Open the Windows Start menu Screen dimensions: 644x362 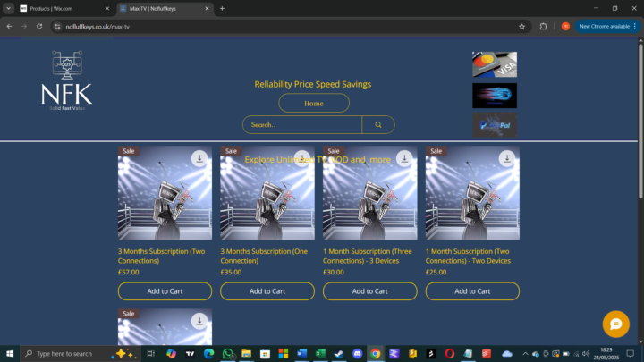pos(10,353)
